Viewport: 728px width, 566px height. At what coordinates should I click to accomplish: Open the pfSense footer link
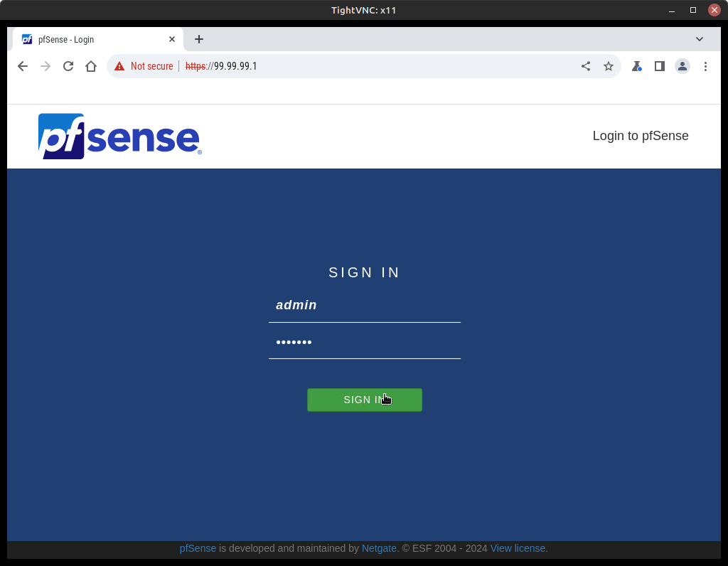[x=198, y=548]
